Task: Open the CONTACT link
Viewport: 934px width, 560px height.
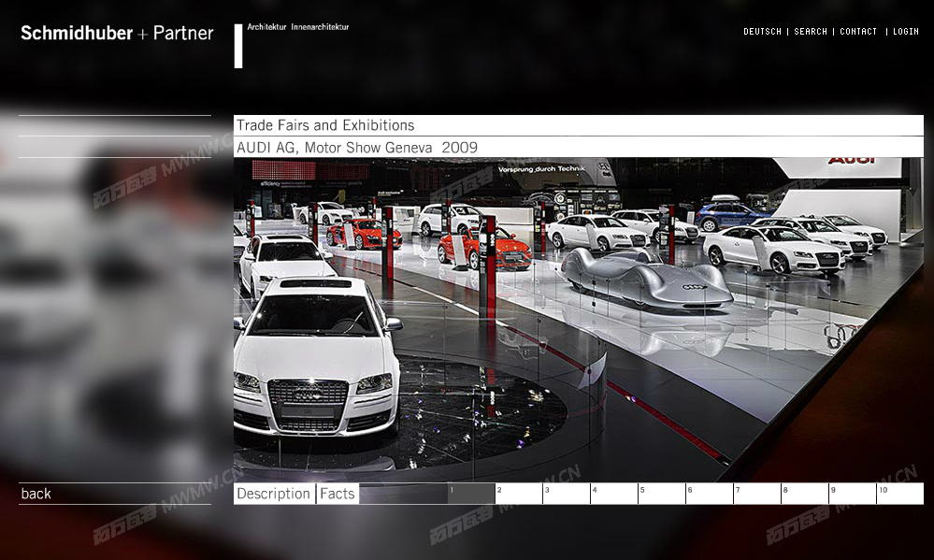Action: 858,32
